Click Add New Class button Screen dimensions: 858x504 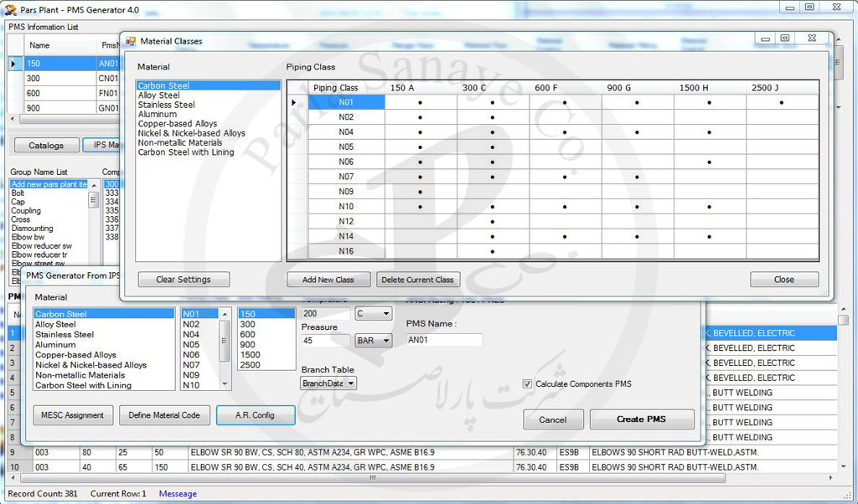(328, 280)
